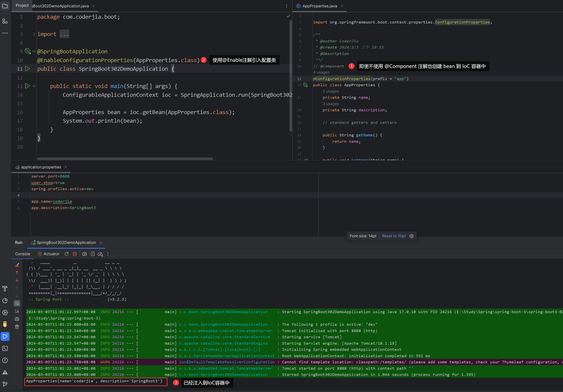Screen dimensions: 563x392
Task: Click Spring bean gutter icon on line 9
Action: tap(28, 51)
